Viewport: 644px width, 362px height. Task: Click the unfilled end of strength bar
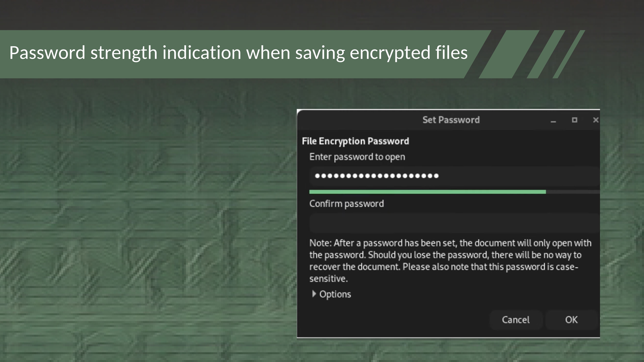(x=573, y=192)
